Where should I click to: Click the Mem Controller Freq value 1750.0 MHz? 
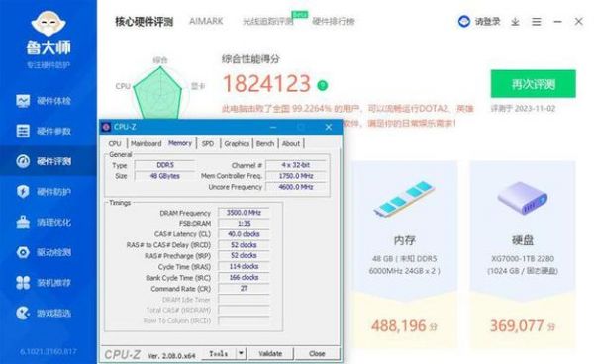(295, 176)
